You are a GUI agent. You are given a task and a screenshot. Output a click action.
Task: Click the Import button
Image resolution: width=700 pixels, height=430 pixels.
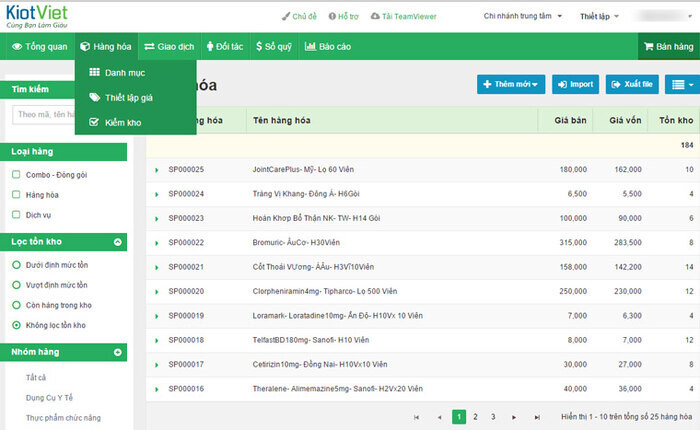coord(575,85)
